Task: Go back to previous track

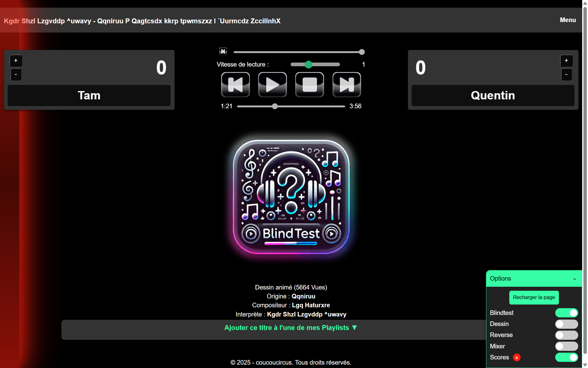Action: tap(235, 85)
